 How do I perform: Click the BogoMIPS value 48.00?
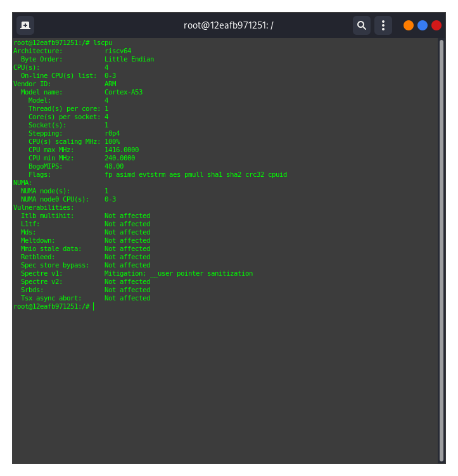114,166
